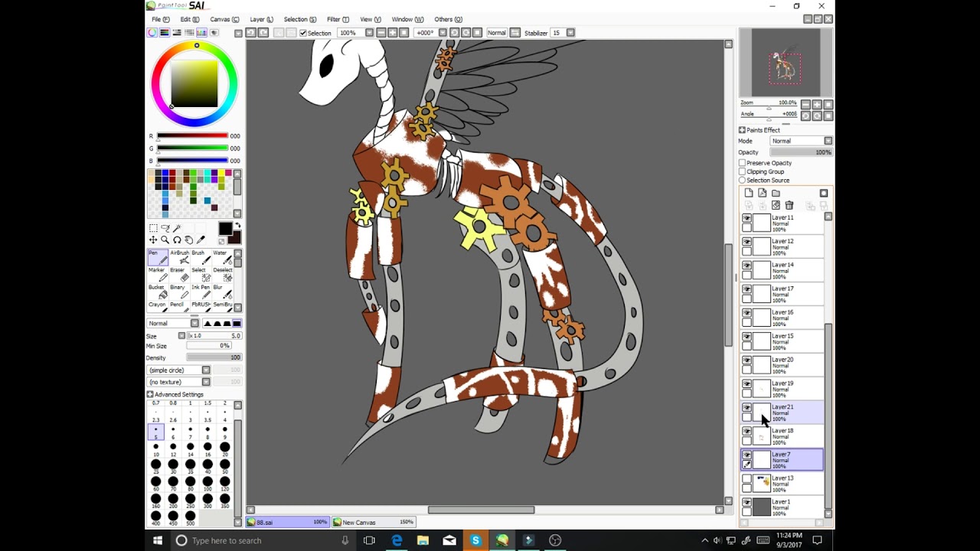The height and width of the screenshot is (551, 980).
Task: Show Layer13 by toggling its visibility box
Action: [746, 479]
